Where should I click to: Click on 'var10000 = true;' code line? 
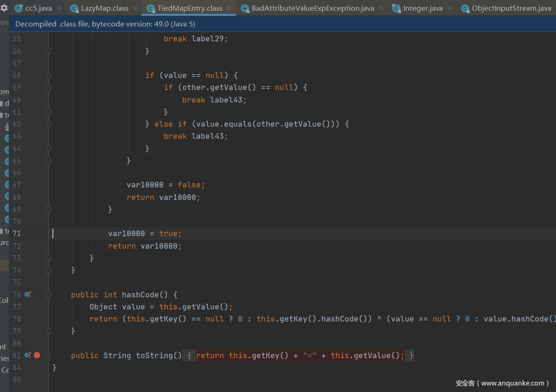[x=145, y=233]
